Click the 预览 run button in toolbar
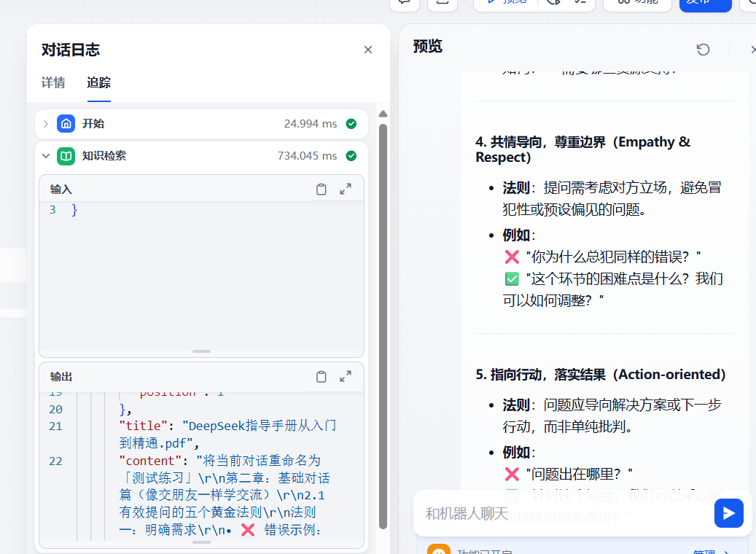The image size is (756, 554). 507,3
